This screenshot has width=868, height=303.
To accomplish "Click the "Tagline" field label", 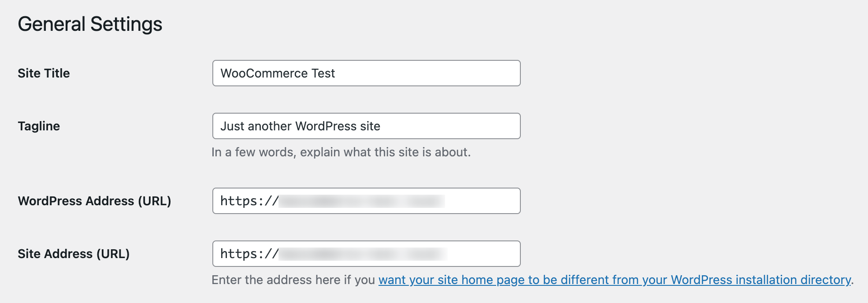I will tap(39, 126).
